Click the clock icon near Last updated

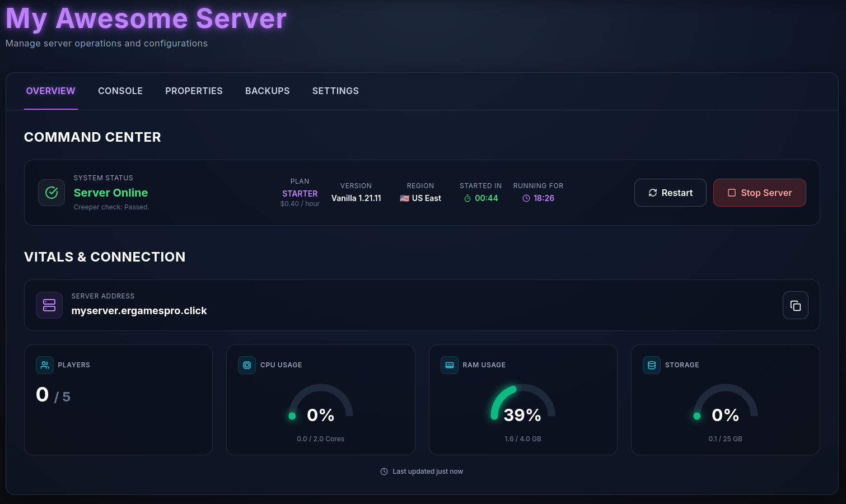click(x=383, y=471)
